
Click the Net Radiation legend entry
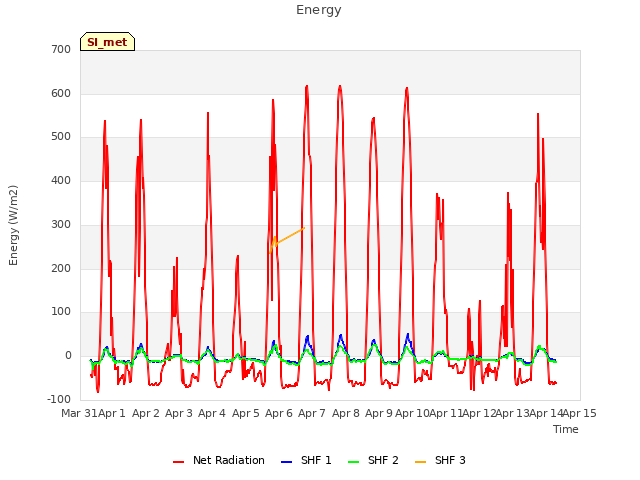click(218, 460)
